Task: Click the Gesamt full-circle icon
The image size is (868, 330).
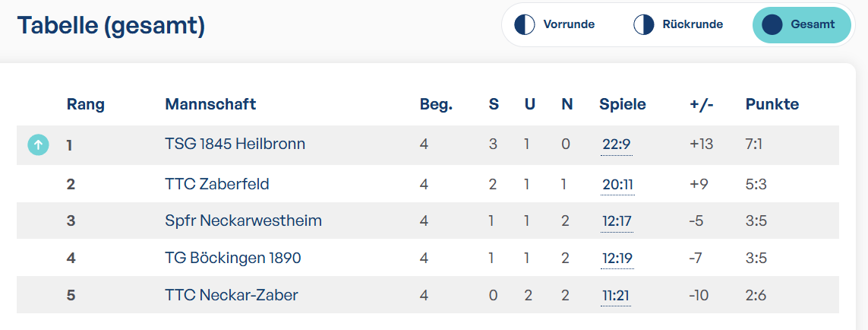Action: (x=772, y=24)
